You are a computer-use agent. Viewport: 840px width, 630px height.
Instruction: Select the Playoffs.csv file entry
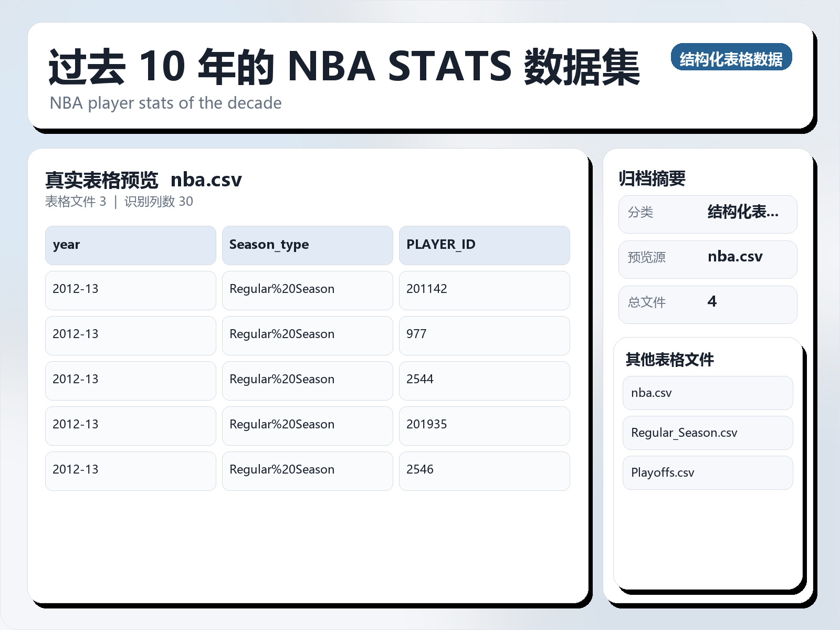tap(707, 472)
